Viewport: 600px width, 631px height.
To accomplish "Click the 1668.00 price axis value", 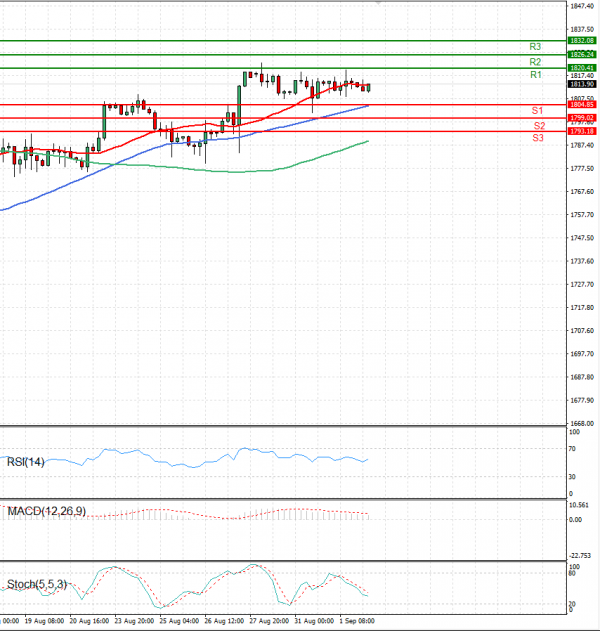I will coord(582,424).
